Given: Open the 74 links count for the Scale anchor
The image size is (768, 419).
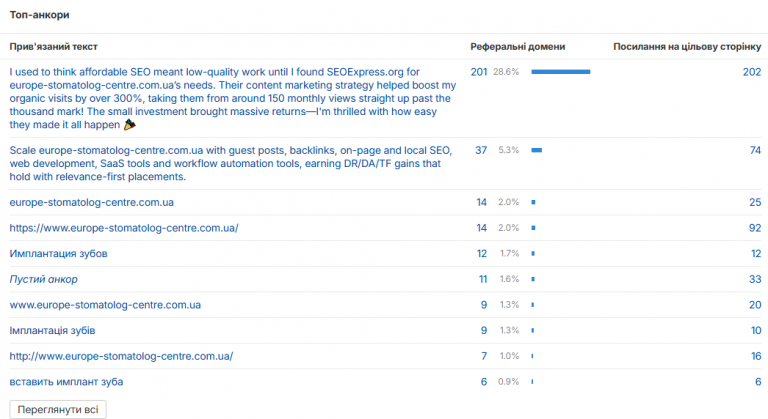Looking at the screenshot, I should (755, 150).
